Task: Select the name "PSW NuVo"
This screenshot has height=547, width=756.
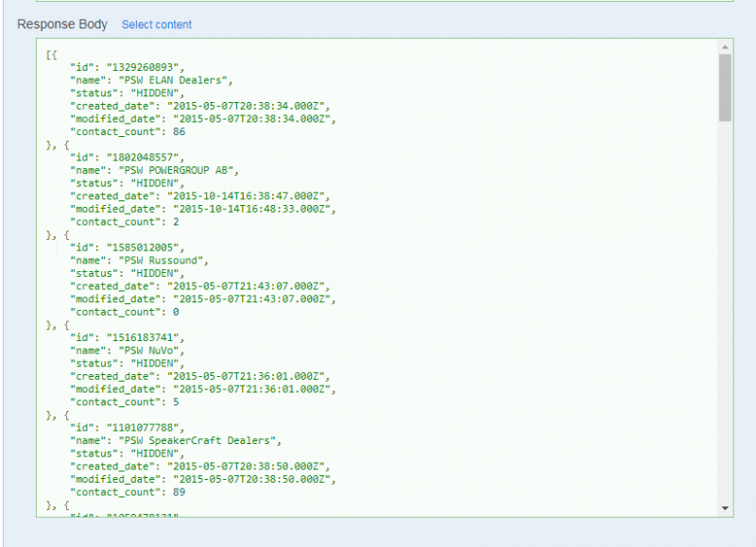Action: pos(148,350)
